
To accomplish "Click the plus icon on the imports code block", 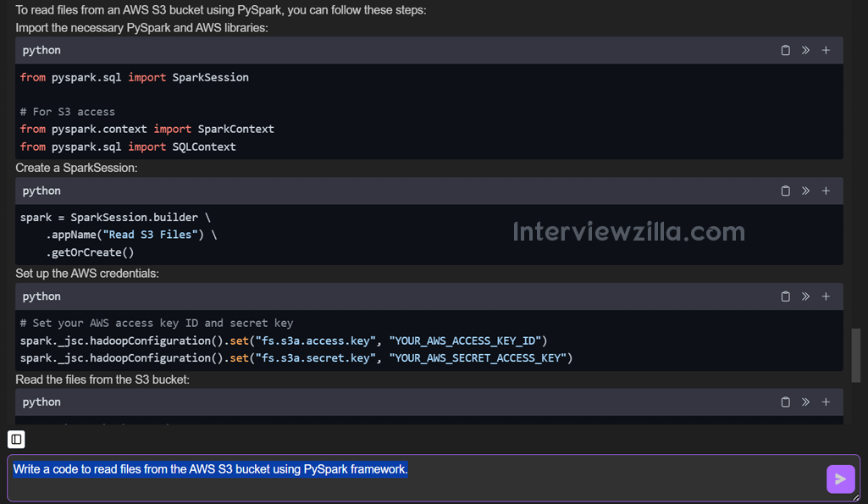I will (x=826, y=50).
